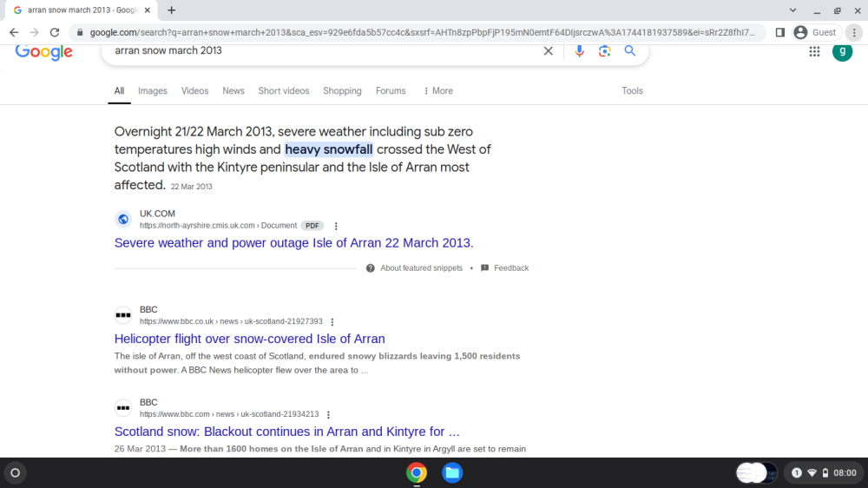Open the Google apps grid

814,51
